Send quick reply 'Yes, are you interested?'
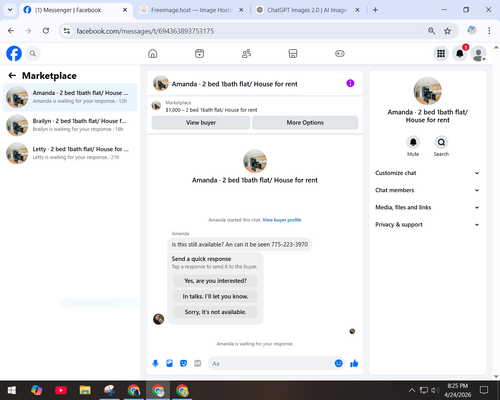The height and width of the screenshot is (400, 500). (215, 281)
